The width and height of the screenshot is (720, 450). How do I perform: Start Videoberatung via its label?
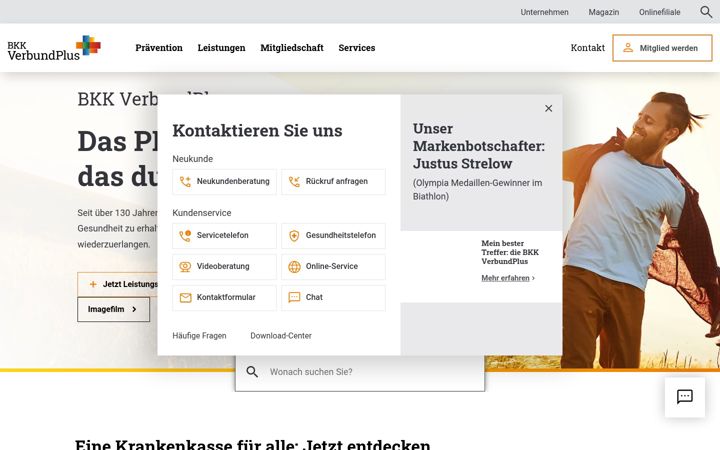pos(223,266)
